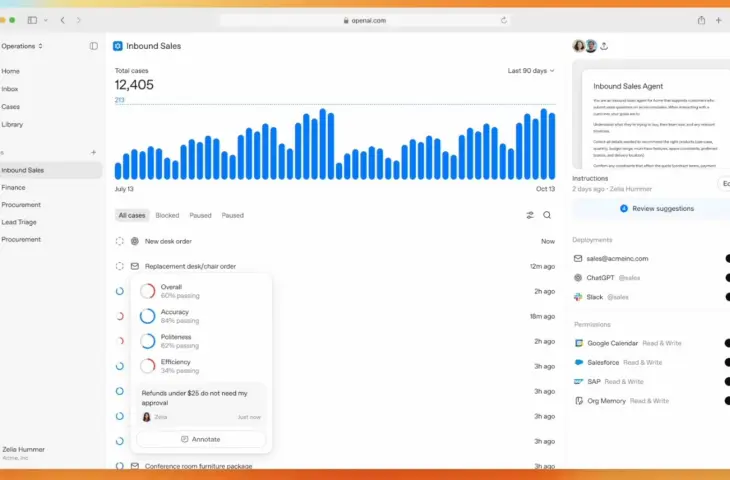
Task: Toggle the Salesforce permission switch
Action: (x=726, y=362)
